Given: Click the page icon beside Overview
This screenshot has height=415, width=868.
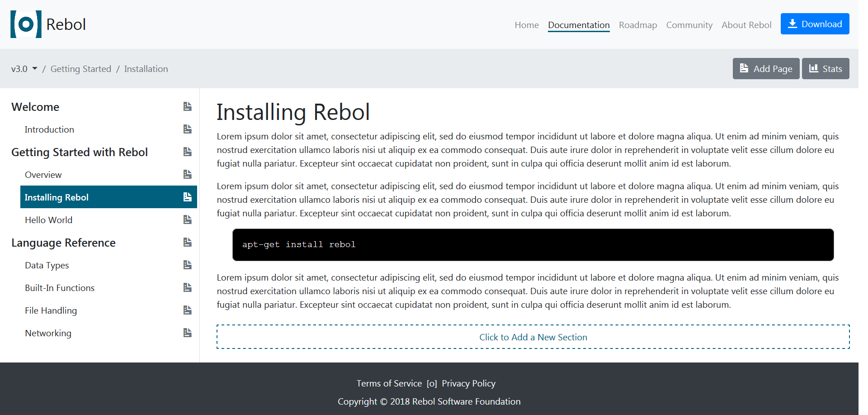Looking at the screenshot, I should (x=188, y=174).
